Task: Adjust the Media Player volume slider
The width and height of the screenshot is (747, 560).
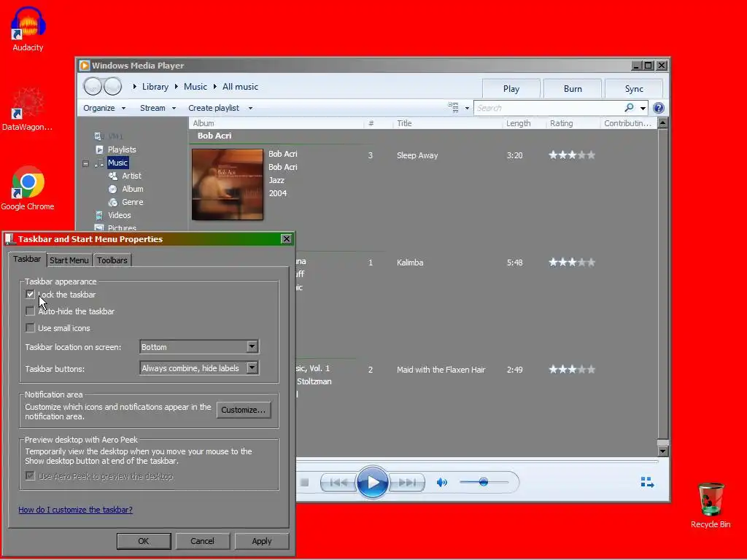Action: click(484, 482)
